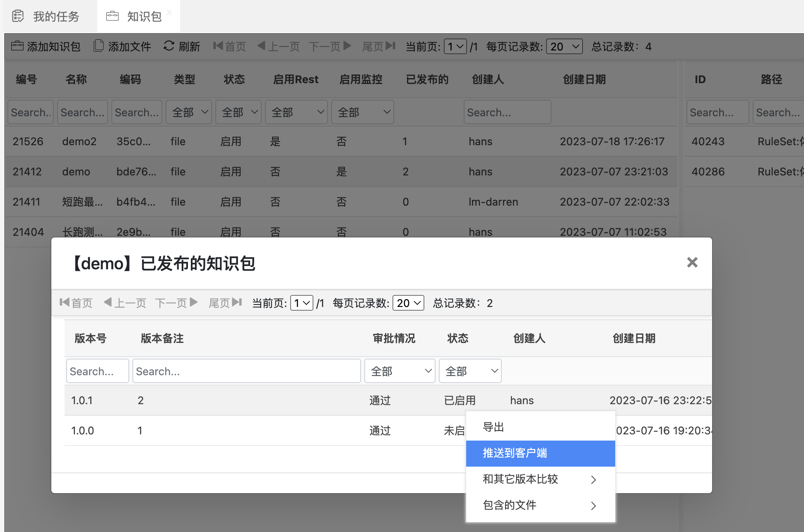This screenshot has width=804, height=532.
Task: Click the 添加知识包 briefcase icon
Action: (x=17, y=46)
